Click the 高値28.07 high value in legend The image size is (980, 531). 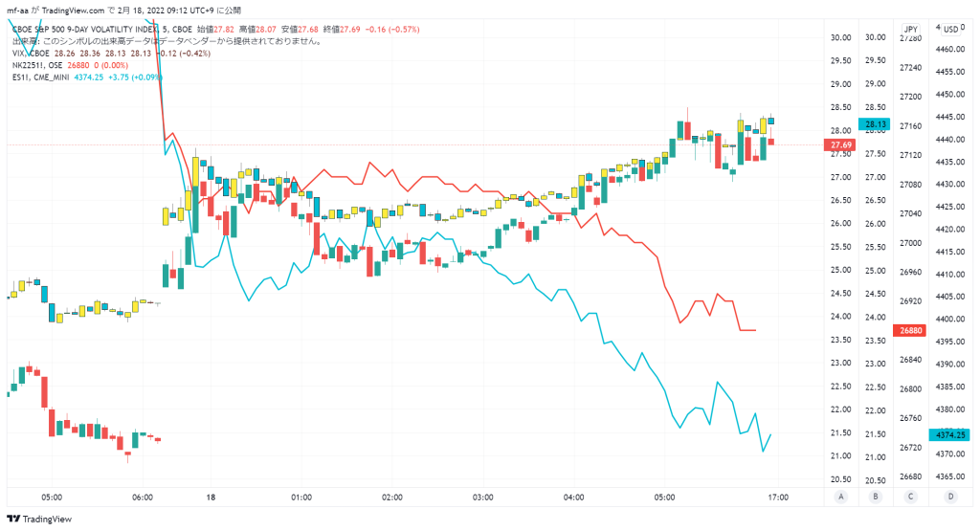coord(257,30)
